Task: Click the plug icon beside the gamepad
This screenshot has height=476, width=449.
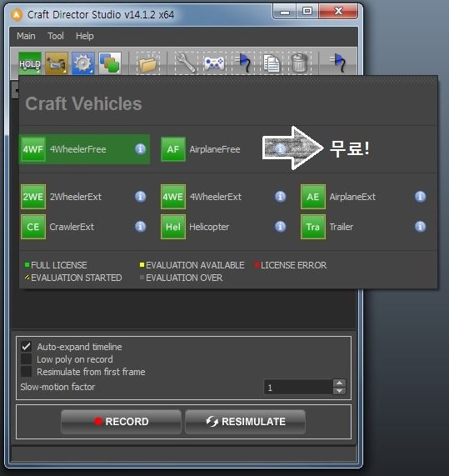Action: (x=242, y=63)
